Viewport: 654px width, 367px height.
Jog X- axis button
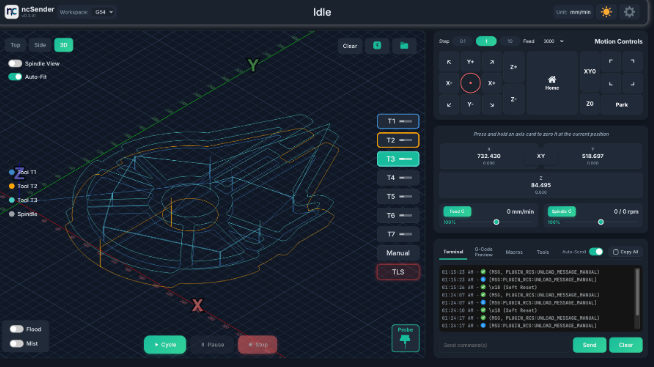point(449,83)
